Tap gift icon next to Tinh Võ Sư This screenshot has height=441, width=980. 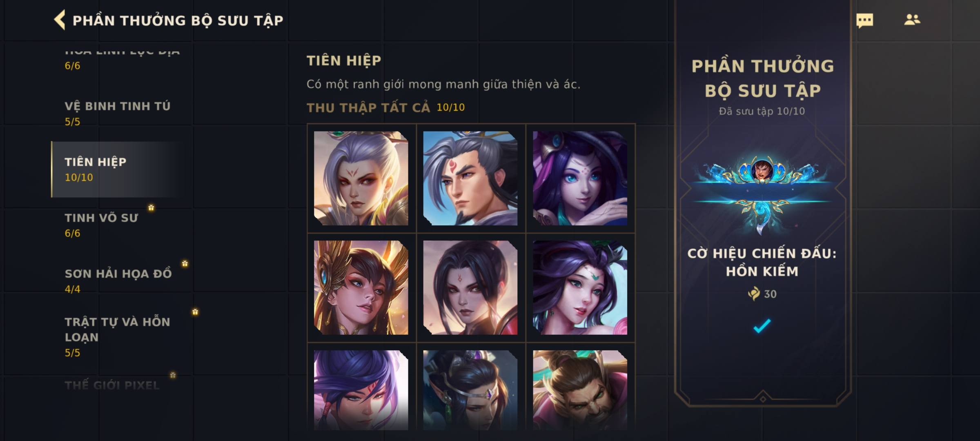[x=151, y=208]
